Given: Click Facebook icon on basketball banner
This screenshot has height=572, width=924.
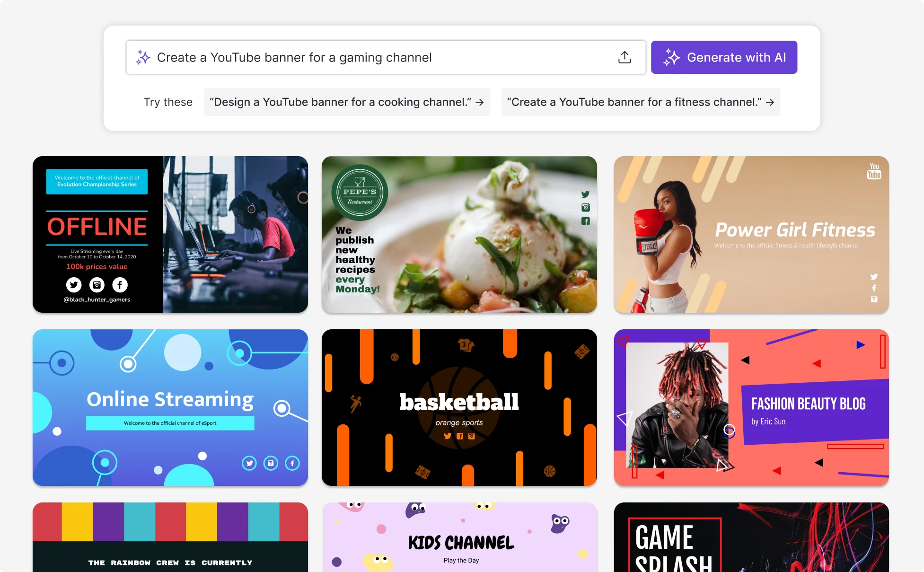Looking at the screenshot, I should coord(460,436).
